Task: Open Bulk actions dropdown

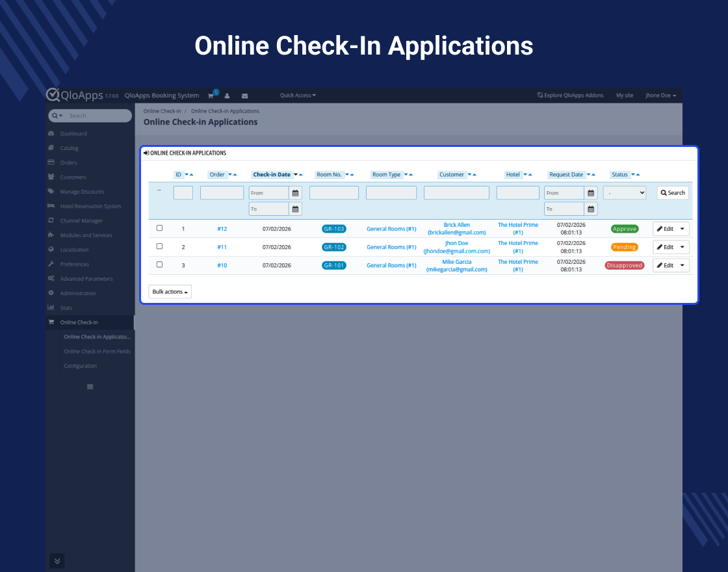Action: [x=170, y=292]
